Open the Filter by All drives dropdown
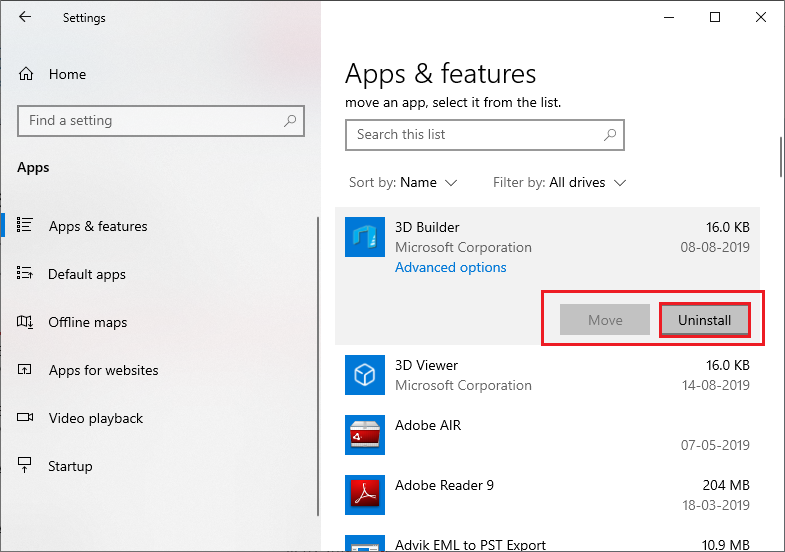 tap(560, 182)
